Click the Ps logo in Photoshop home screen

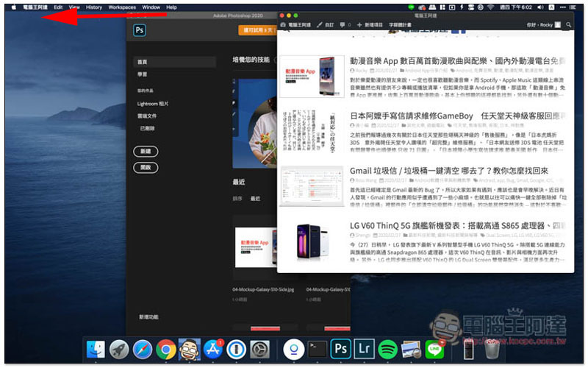click(x=140, y=30)
